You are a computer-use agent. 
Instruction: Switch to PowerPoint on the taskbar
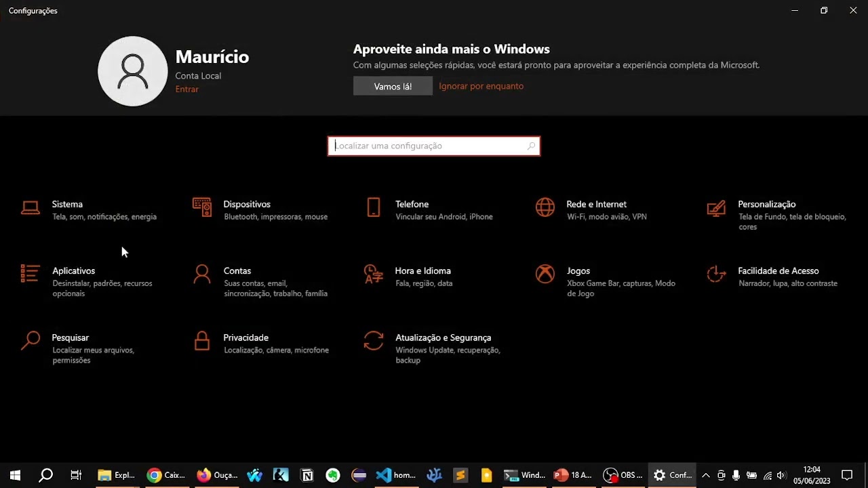[573, 475]
